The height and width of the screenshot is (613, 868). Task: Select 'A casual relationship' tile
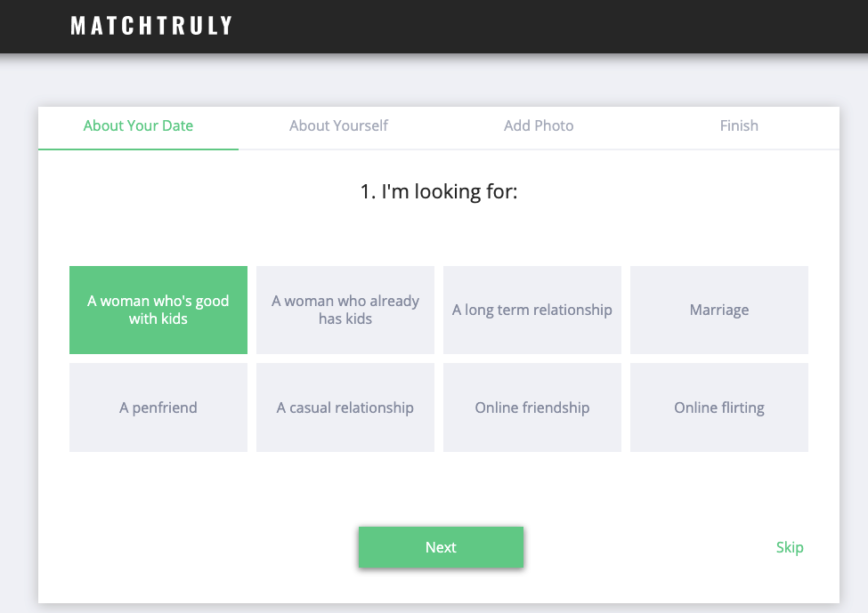pyautogui.click(x=345, y=407)
